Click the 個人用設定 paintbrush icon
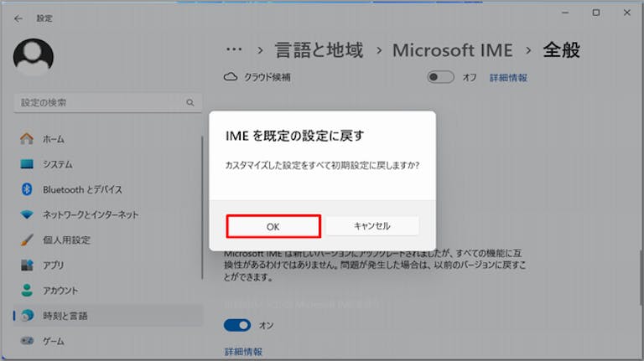The image size is (644, 361). pyautogui.click(x=27, y=240)
